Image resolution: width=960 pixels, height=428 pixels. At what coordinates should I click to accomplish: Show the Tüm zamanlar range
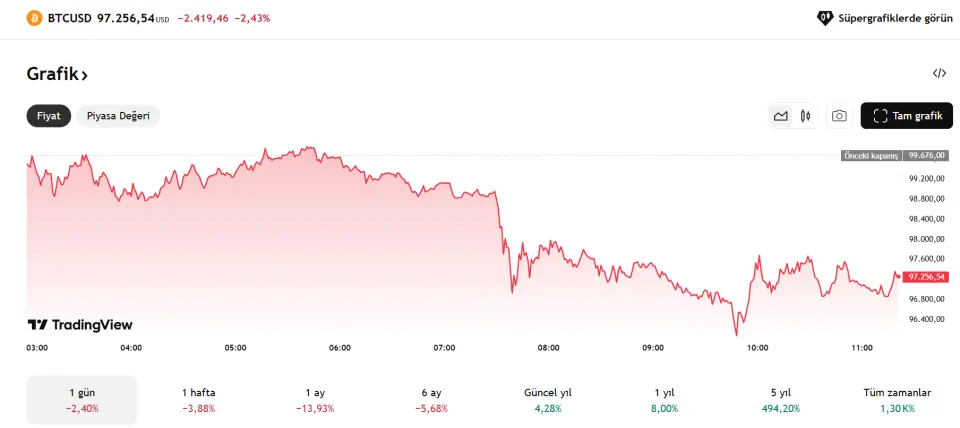(897, 400)
